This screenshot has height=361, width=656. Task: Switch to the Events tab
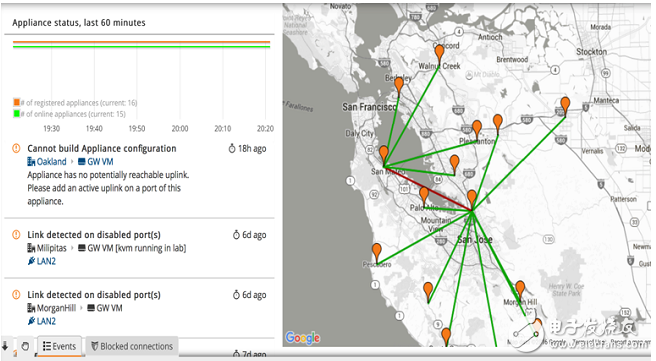[59, 346]
